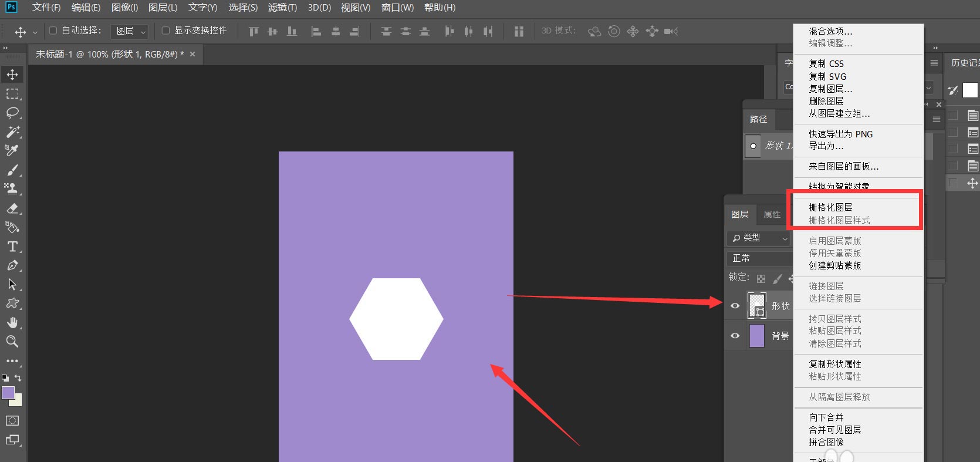Screen dimensions: 980x462
Task: Swap foreground and background colors
Action: 18,378
